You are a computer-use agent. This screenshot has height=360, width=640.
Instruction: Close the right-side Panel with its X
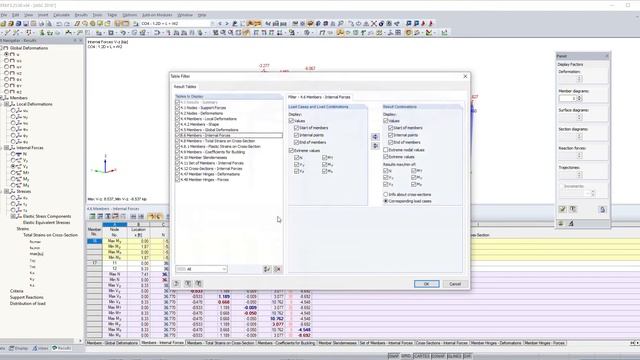pyautogui.click(x=607, y=56)
